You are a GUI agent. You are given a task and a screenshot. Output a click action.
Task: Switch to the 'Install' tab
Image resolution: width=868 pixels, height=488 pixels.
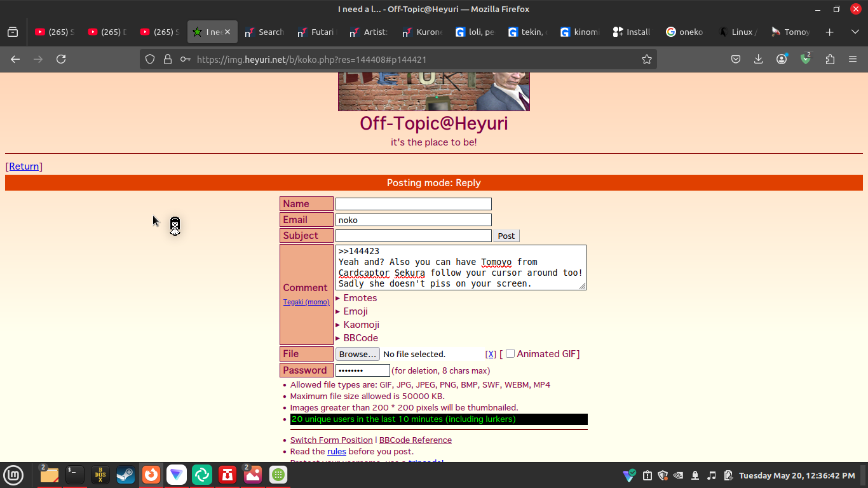632,32
